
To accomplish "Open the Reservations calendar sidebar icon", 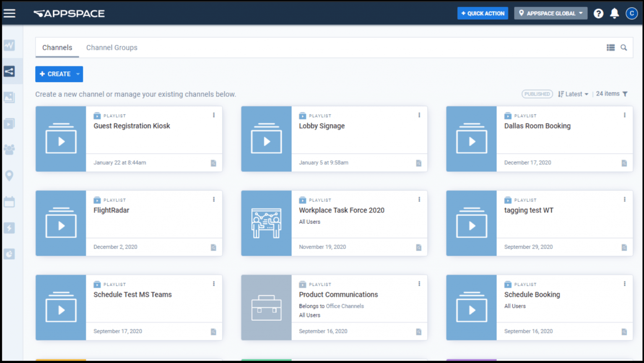I will (x=9, y=202).
